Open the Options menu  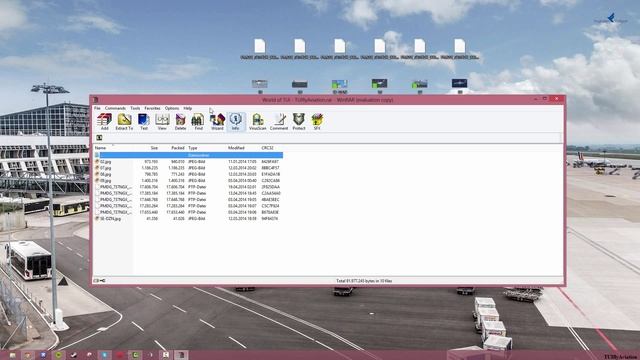(x=172, y=108)
